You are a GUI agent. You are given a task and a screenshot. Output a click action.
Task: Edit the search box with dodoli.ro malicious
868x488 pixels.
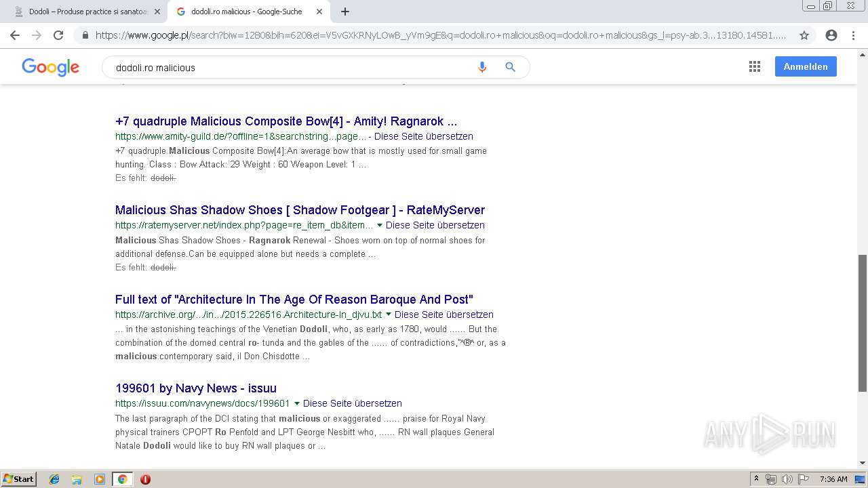292,67
